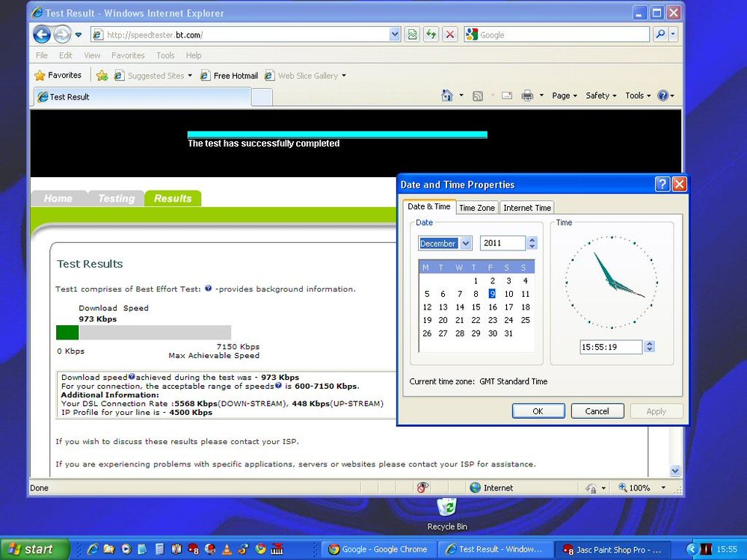Click the magnifier search button
This screenshot has height=560, width=747.
click(x=660, y=34)
